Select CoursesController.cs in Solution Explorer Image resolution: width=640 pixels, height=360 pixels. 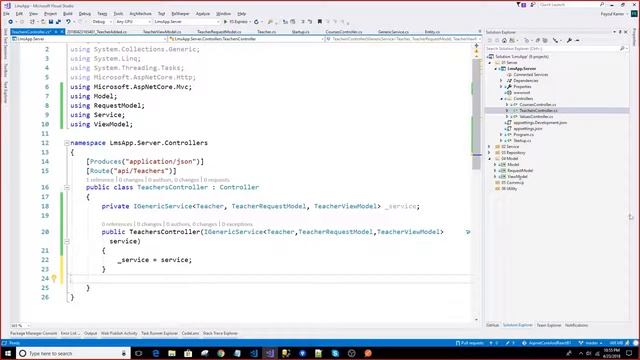[x=538, y=105]
